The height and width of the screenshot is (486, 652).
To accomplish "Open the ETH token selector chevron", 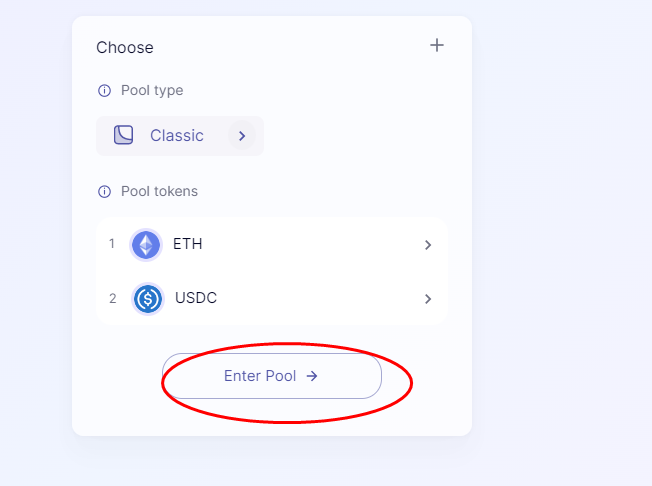I will pyautogui.click(x=428, y=245).
